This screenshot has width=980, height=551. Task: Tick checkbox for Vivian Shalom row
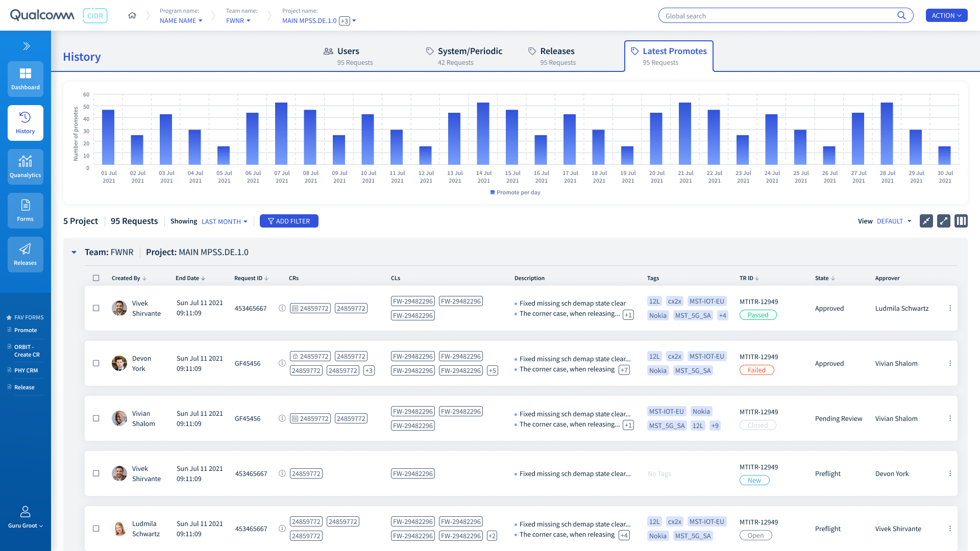(x=96, y=418)
